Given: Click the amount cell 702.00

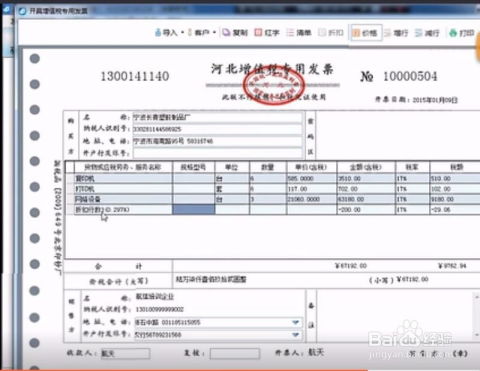Looking at the screenshot, I should 366,189.
